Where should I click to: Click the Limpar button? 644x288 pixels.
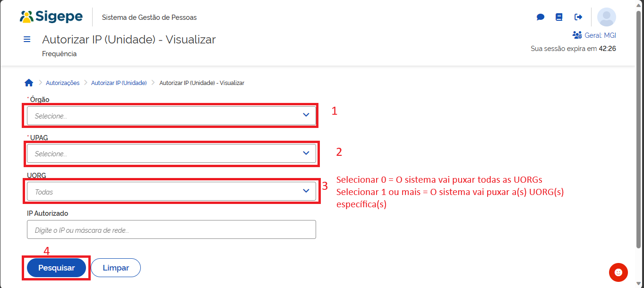[116, 268]
